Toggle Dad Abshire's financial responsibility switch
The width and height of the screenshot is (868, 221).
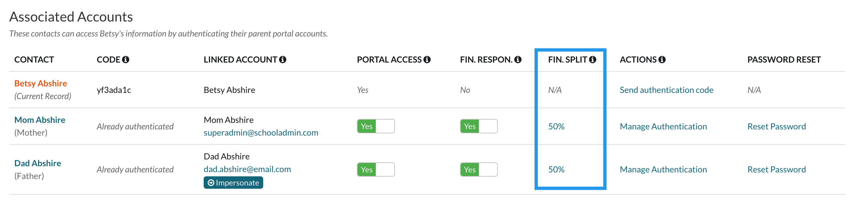point(479,169)
